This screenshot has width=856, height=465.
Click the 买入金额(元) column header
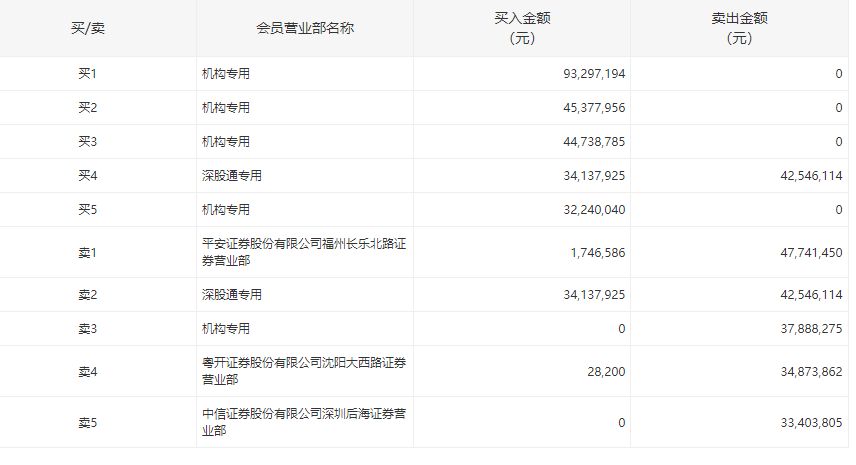point(522,28)
